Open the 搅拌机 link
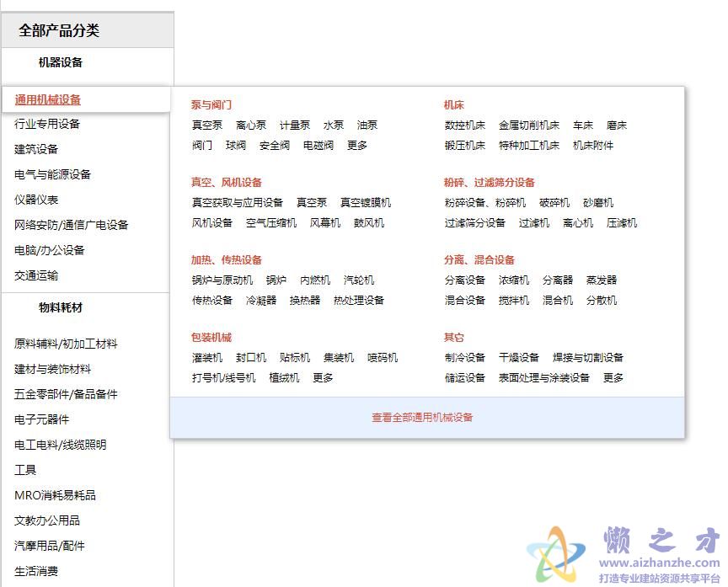Screen dimensions: 728x587 point(513,300)
